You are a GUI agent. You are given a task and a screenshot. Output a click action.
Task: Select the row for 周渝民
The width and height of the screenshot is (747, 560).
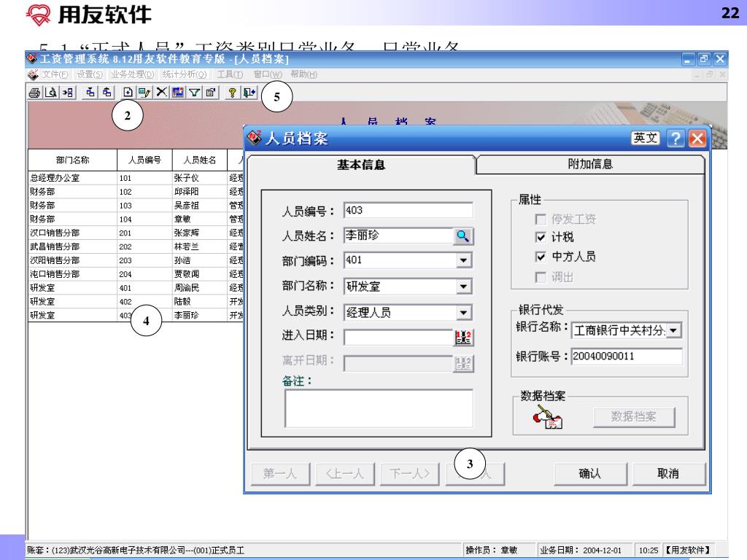coord(136,288)
